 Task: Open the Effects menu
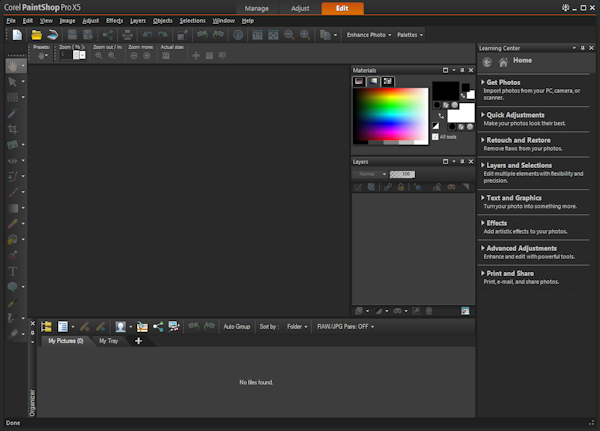(x=114, y=20)
